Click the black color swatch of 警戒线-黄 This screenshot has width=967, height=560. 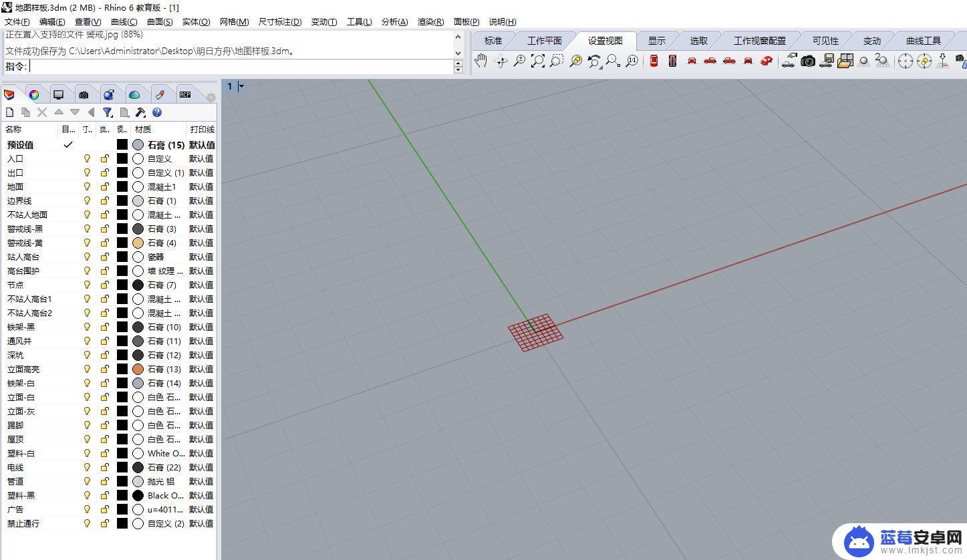122,243
